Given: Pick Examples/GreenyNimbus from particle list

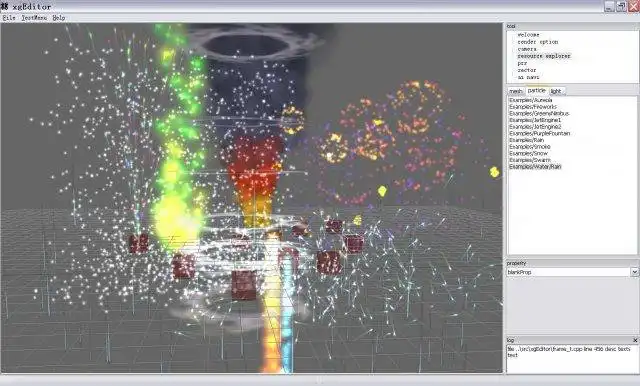Looking at the screenshot, I should pyautogui.click(x=539, y=113).
